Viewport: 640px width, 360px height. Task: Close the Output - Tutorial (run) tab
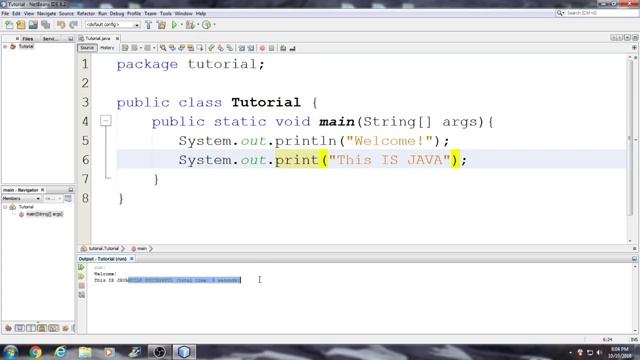tap(131, 259)
